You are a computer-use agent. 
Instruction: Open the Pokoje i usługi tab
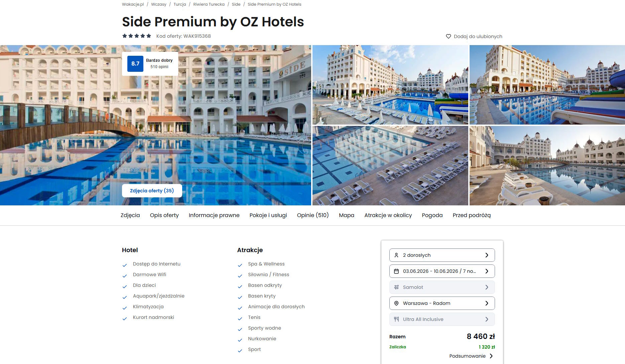(268, 215)
